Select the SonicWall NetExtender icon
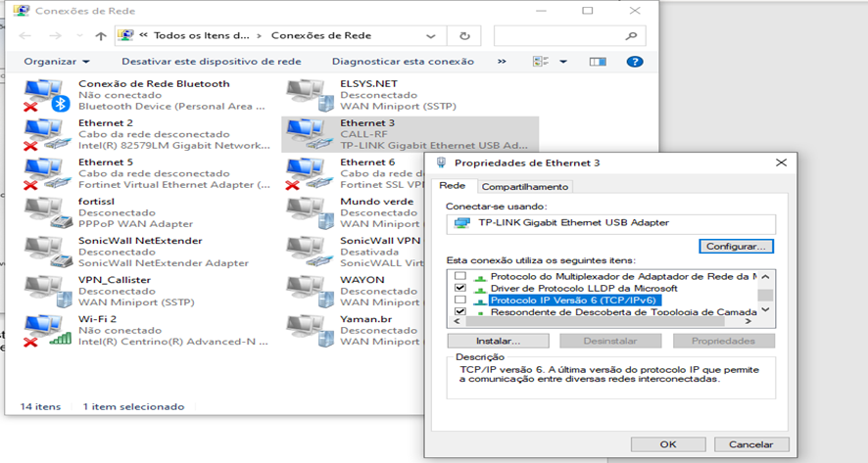 point(46,253)
